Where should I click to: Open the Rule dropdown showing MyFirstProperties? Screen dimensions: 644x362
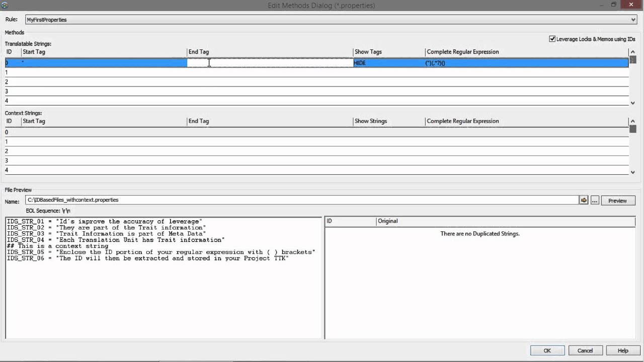[331, 20]
